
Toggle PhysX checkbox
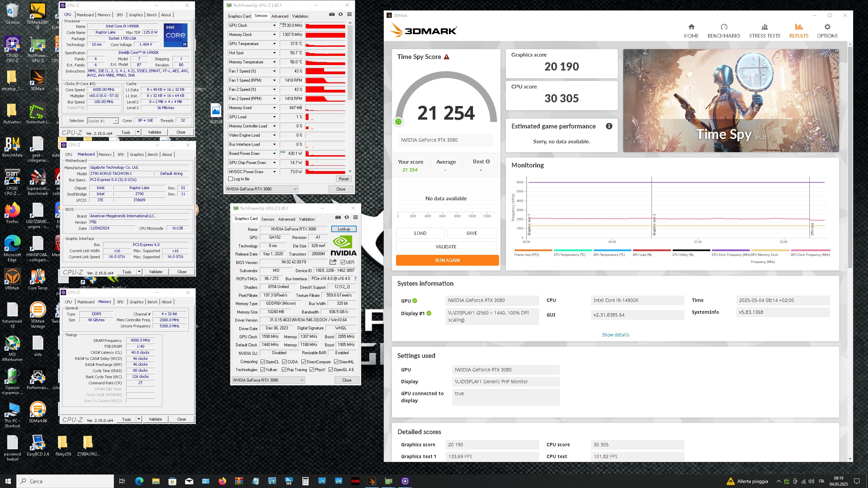312,370
